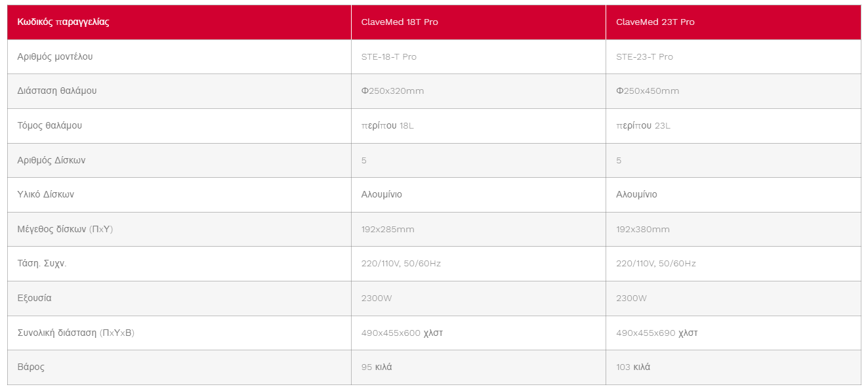Select the STE-18-T Pro model number cell
This screenshot has width=868, height=391.
pos(478,57)
